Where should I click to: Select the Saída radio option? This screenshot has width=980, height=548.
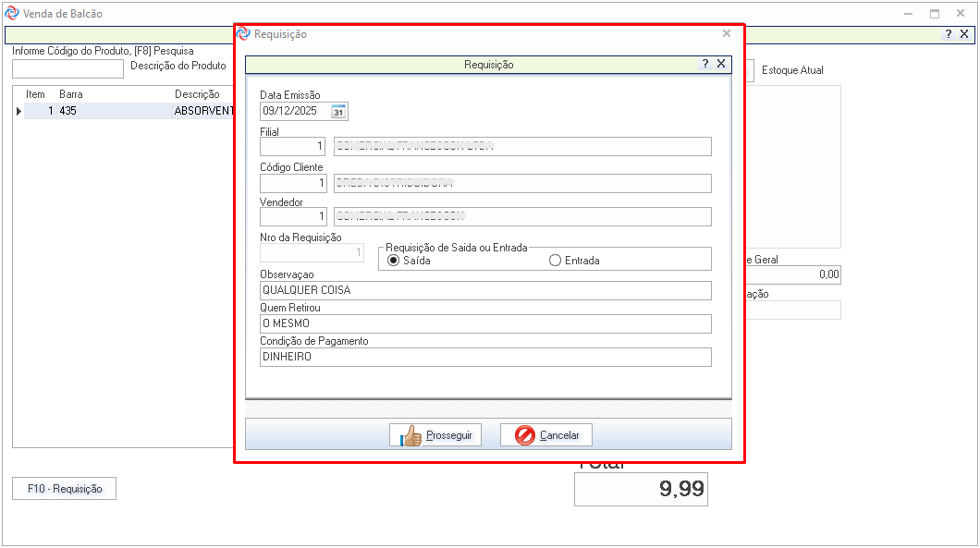click(394, 261)
